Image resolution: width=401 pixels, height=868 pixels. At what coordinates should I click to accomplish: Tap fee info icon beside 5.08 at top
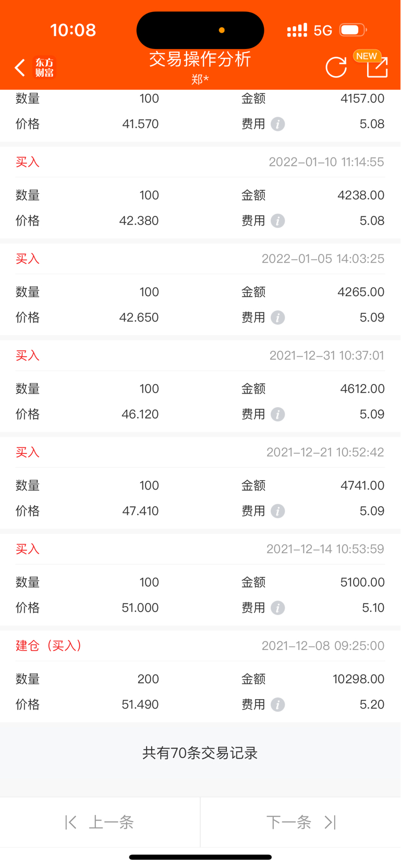278,124
